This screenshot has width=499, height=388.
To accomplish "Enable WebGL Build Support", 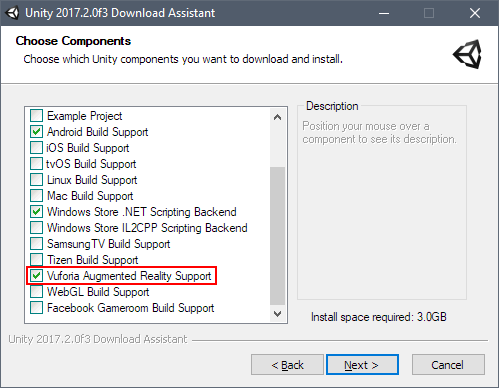I will click(36, 292).
